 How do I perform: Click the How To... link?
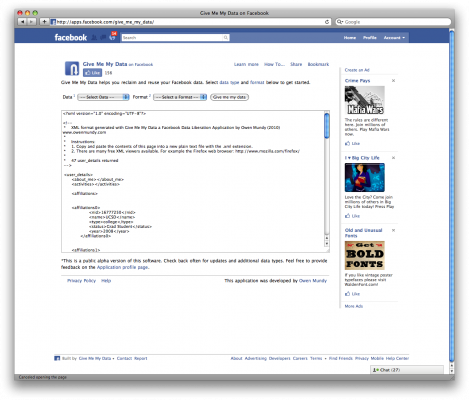tap(274, 64)
